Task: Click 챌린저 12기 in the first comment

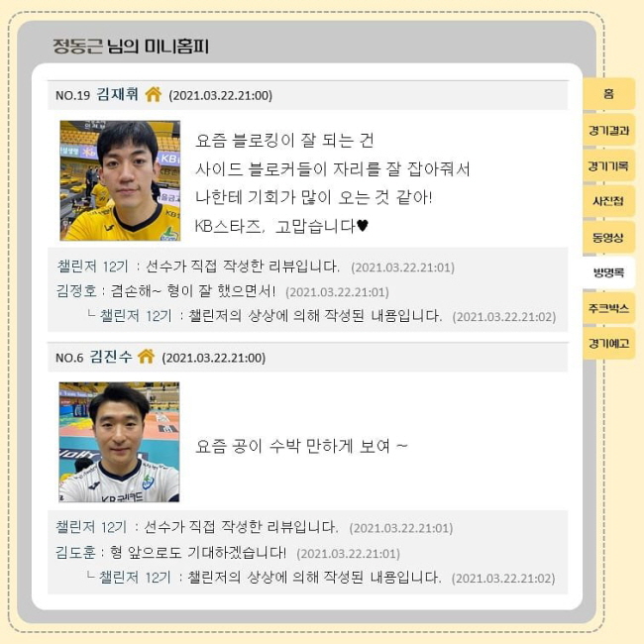Action: (93, 267)
